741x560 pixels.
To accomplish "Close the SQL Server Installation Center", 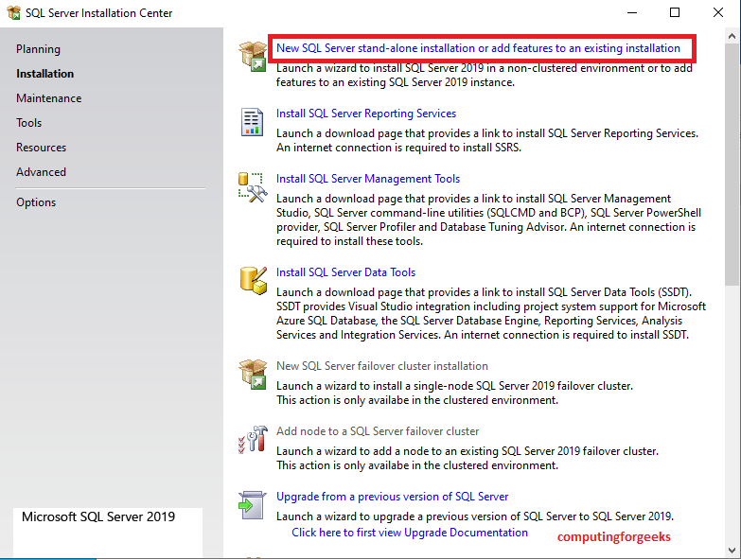I will pyautogui.click(x=718, y=12).
